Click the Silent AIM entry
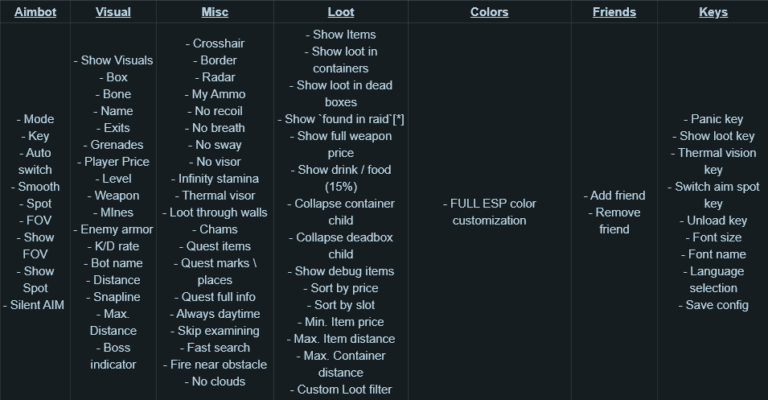 pos(36,305)
